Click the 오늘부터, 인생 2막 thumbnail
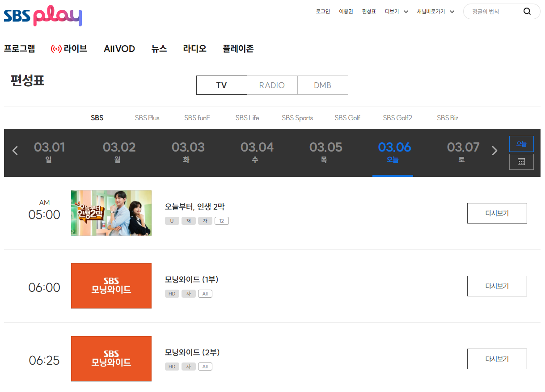Screen dimensions: 545x392 coord(111,213)
